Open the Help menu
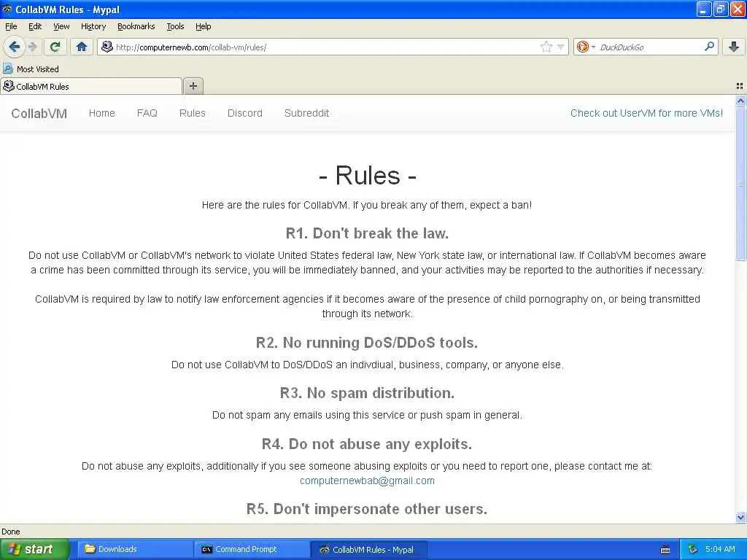The image size is (747, 560). point(204,26)
